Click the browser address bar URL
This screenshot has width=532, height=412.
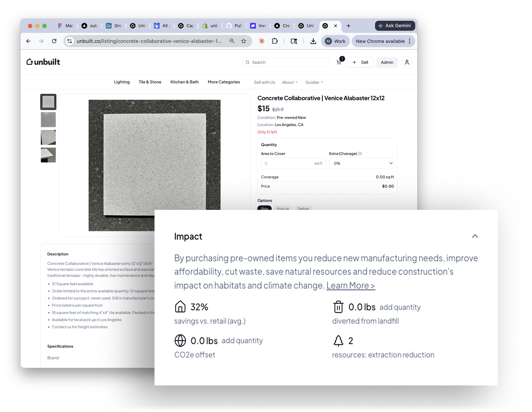point(149,41)
